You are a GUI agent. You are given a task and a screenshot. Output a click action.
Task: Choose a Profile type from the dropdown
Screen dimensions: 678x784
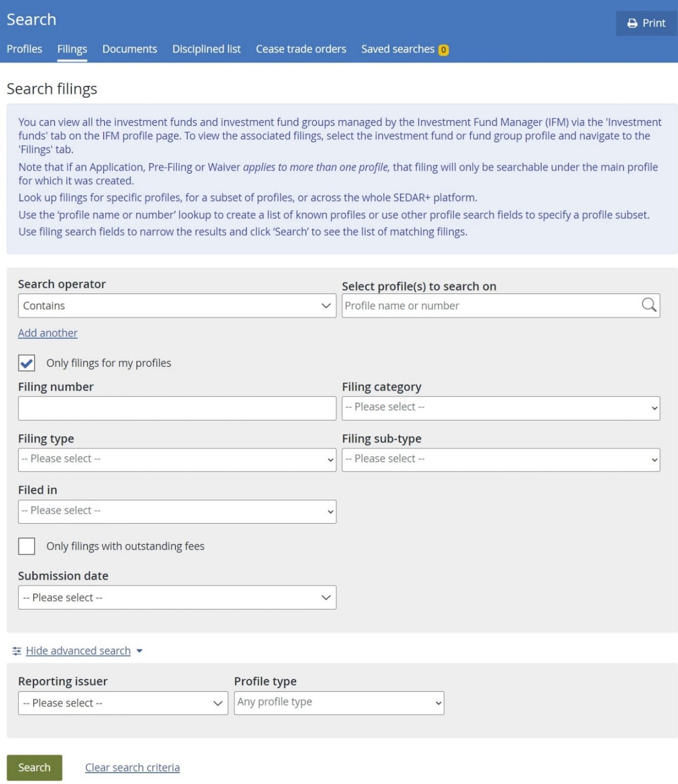pos(339,703)
